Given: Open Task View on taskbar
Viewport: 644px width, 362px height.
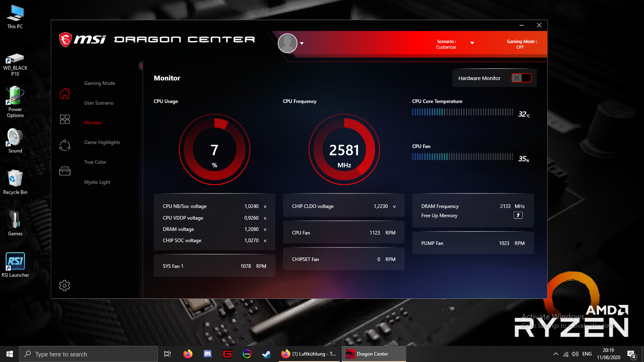Looking at the screenshot, I should (167, 354).
